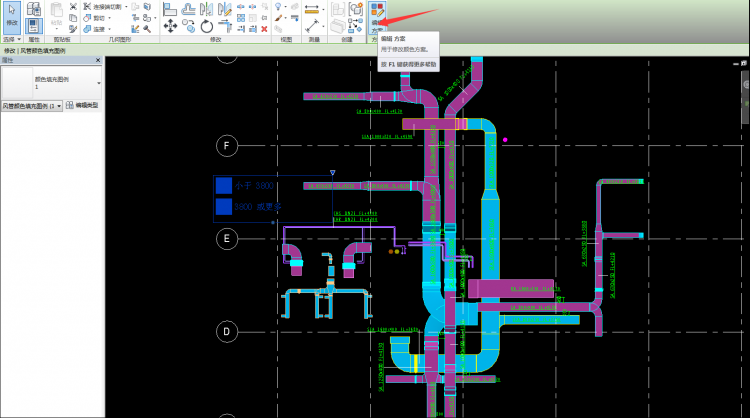
Task: Click the blue swatch for 小于 3800
Action: click(223, 186)
